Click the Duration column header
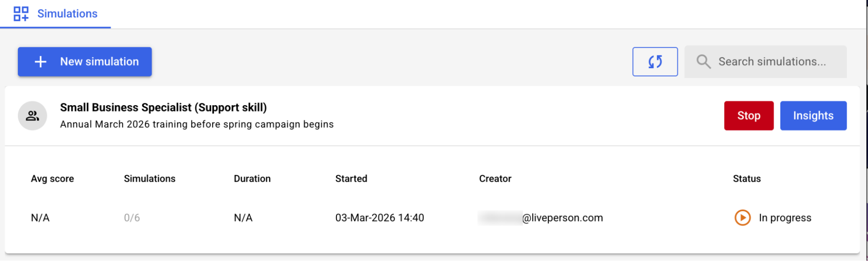 click(x=252, y=178)
